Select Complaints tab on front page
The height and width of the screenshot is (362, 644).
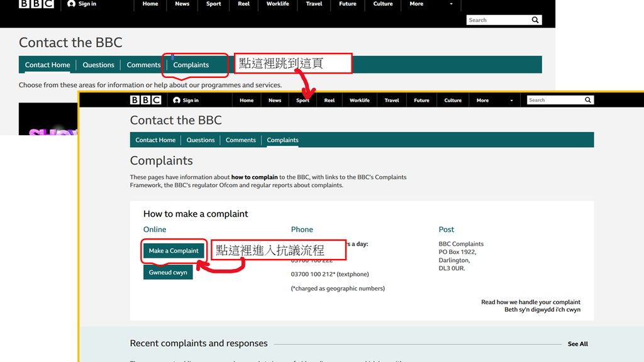click(x=282, y=140)
